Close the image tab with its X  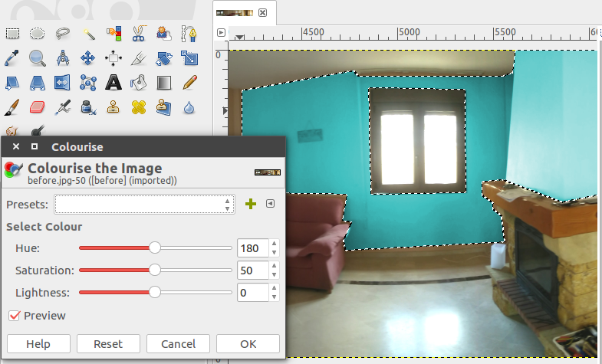click(262, 13)
